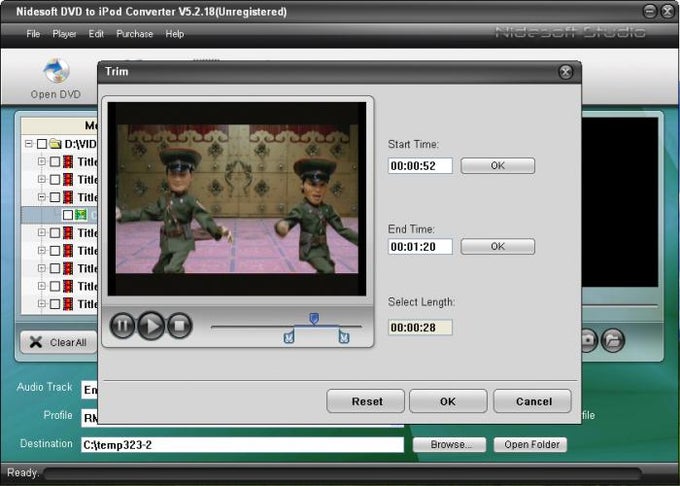680x486 pixels.
Task: Click the Clear All X icon
Action: coord(36,342)
